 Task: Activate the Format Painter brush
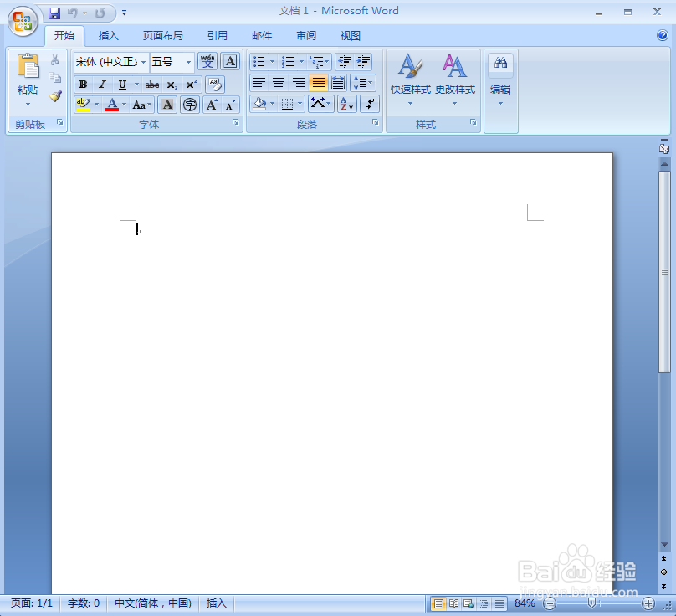point(55,95)
